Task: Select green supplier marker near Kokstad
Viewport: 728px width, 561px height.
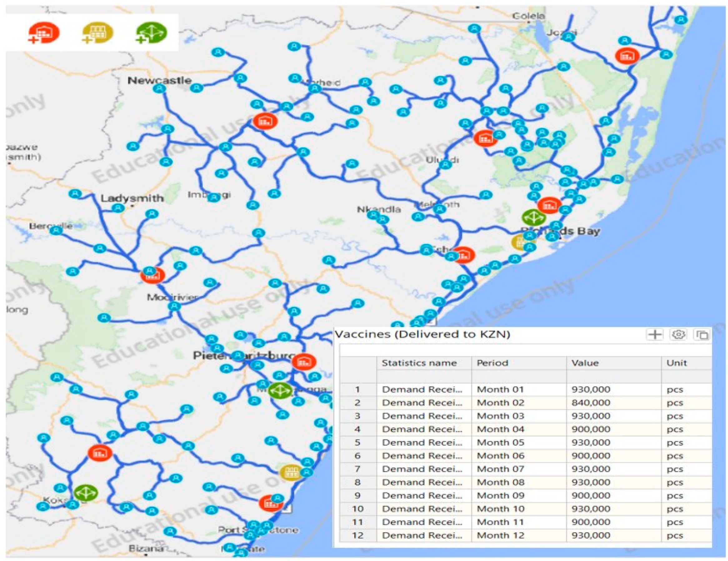Action: tap(86, 493)
